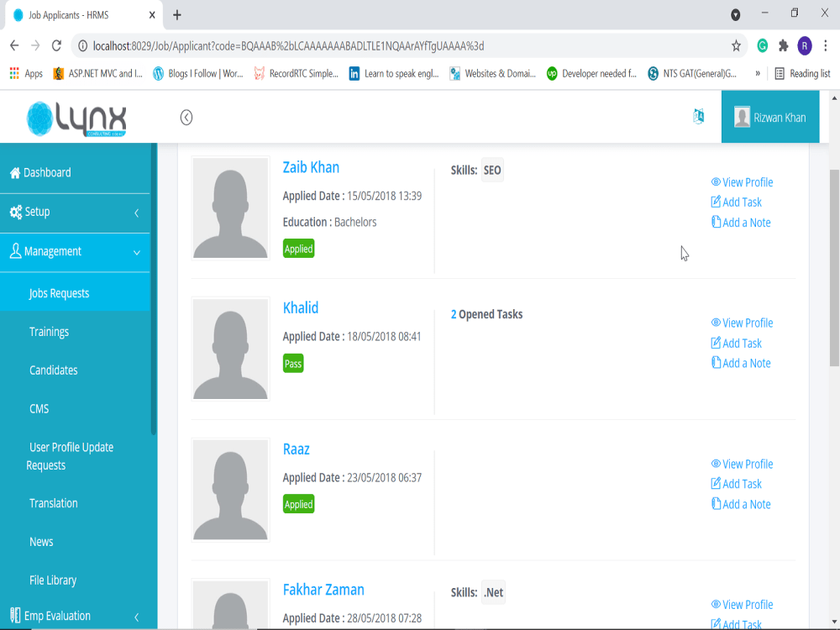Show more bookmarks chevron
Screen dimensions: 840x630
[758, 73]
